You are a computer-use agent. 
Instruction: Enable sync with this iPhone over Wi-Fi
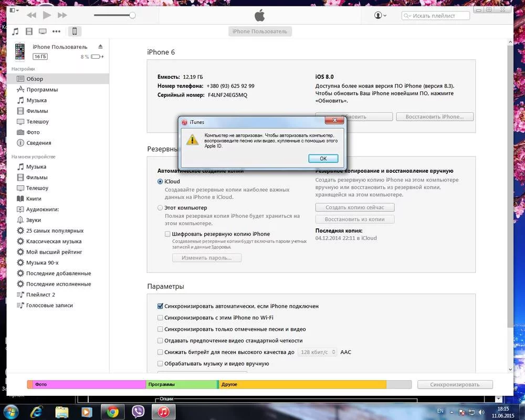point(160,318)
